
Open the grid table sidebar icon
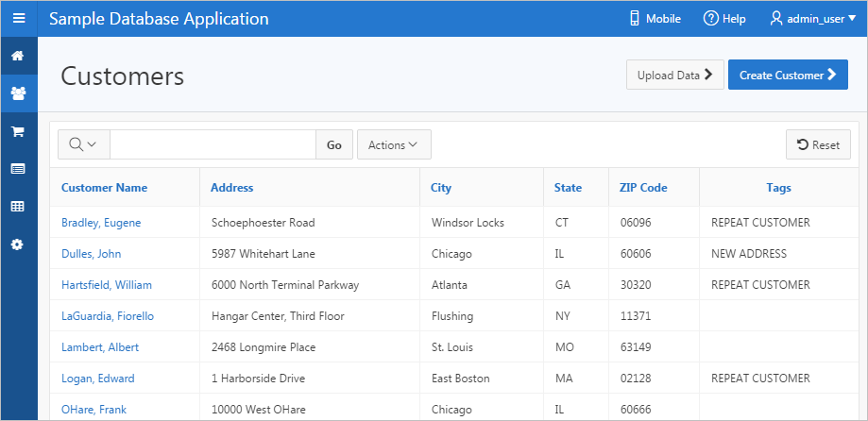coord(18,206)
